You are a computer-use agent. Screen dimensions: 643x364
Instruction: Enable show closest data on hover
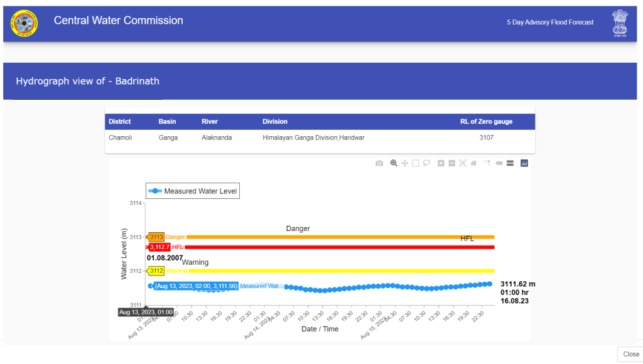coord(499,163)
